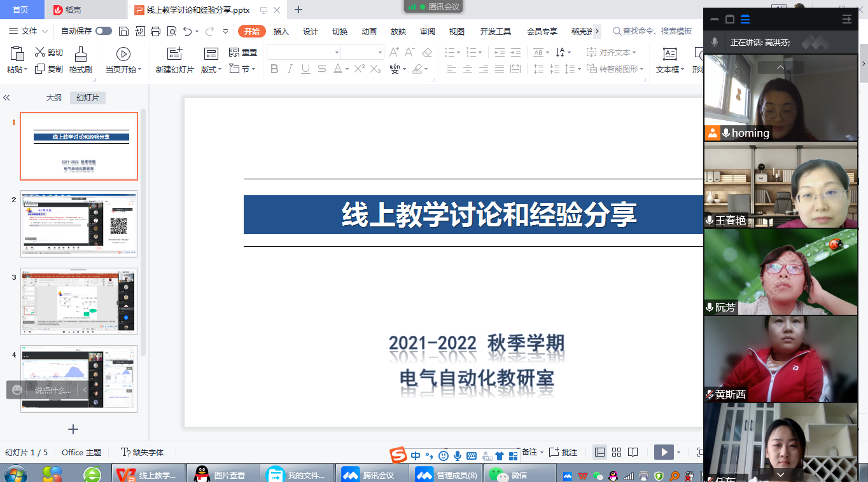Viewport: 868px width, 482px height.
Task: Switch to the 大纲 outline pane tab
Action: (54, 98)
